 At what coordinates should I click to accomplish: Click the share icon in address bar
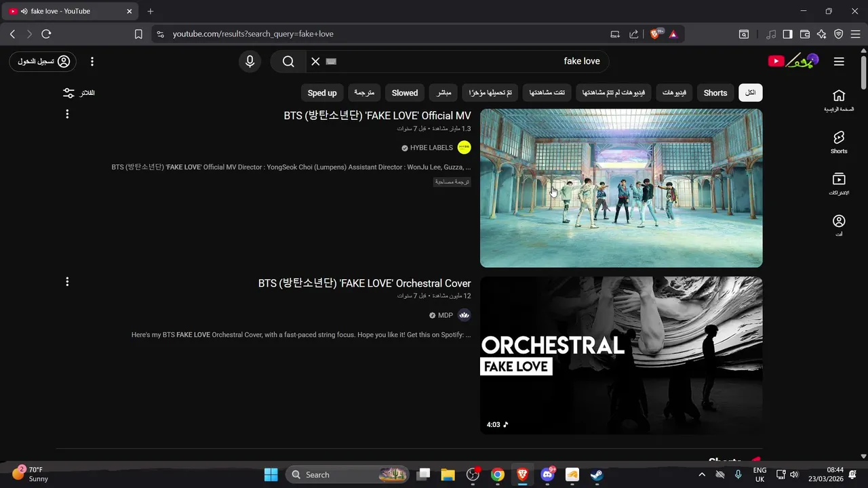[x=634, y=34]
